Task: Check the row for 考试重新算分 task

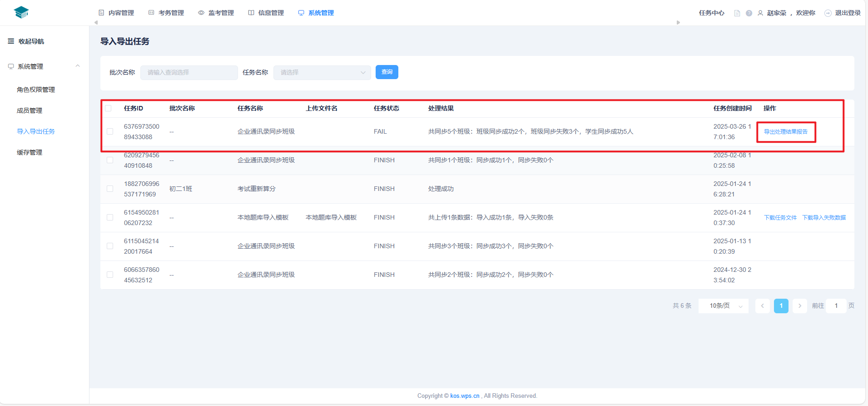Action: pyautogui.click(x=110, y=189)
